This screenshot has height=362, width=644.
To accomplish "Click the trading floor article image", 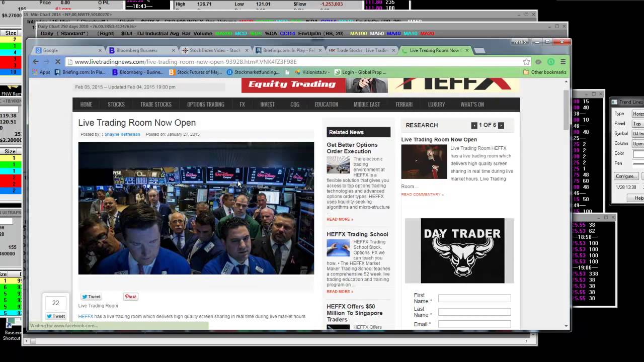I will (196, 208).
